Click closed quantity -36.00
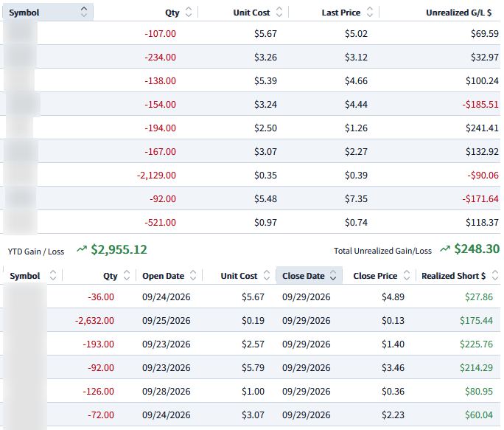This screenshot has height=430, width=504. tap(101, 297)
